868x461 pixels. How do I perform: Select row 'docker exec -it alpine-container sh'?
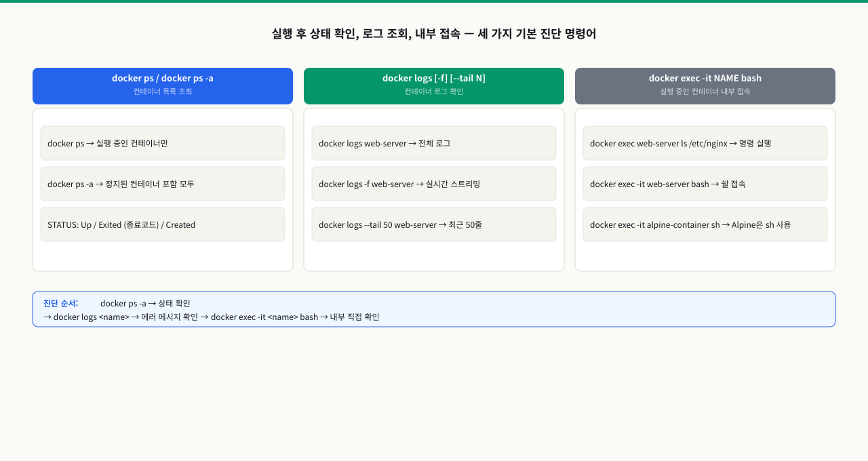point(705,224)
